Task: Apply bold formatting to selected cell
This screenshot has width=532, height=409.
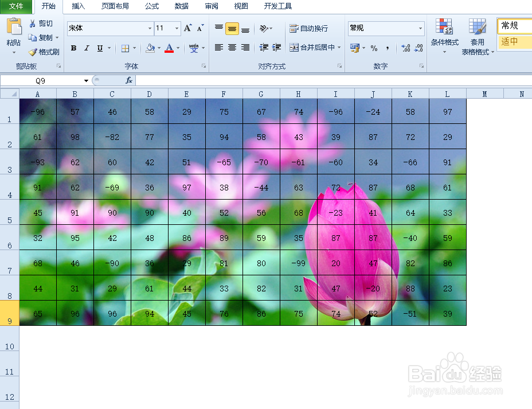Action: tap(73, 48)
